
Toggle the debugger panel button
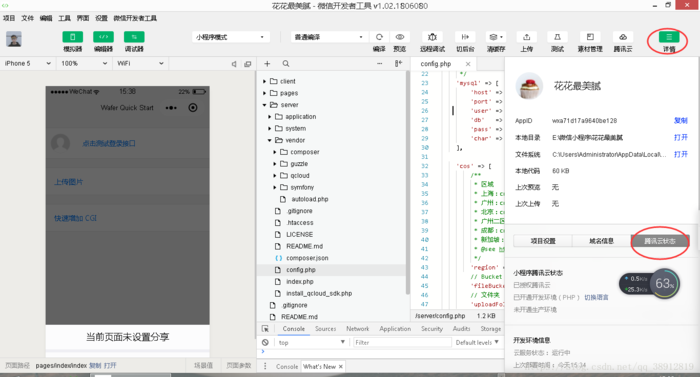click(x=134, y=37)
